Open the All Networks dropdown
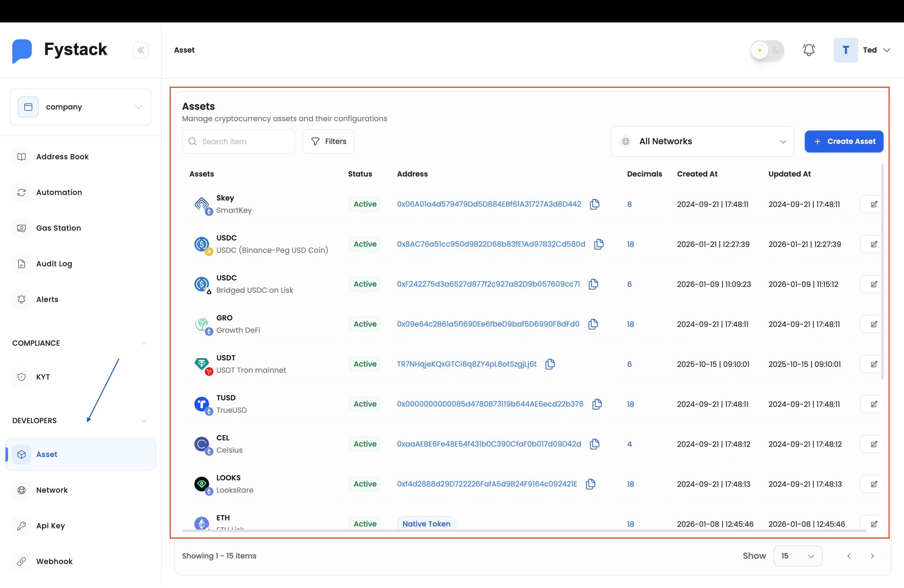904x588 pixels. (702, 141)
